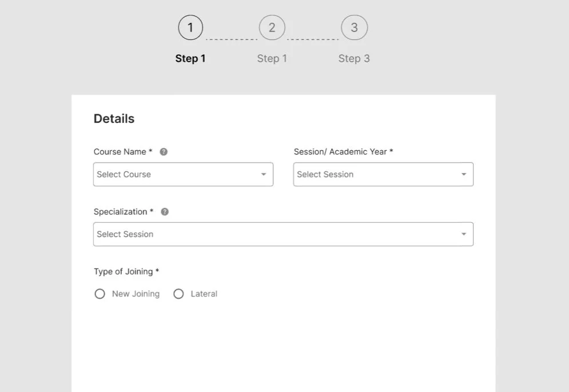Click the bold Step 1 label
This screenshot has height=392, width=569.
190,58
